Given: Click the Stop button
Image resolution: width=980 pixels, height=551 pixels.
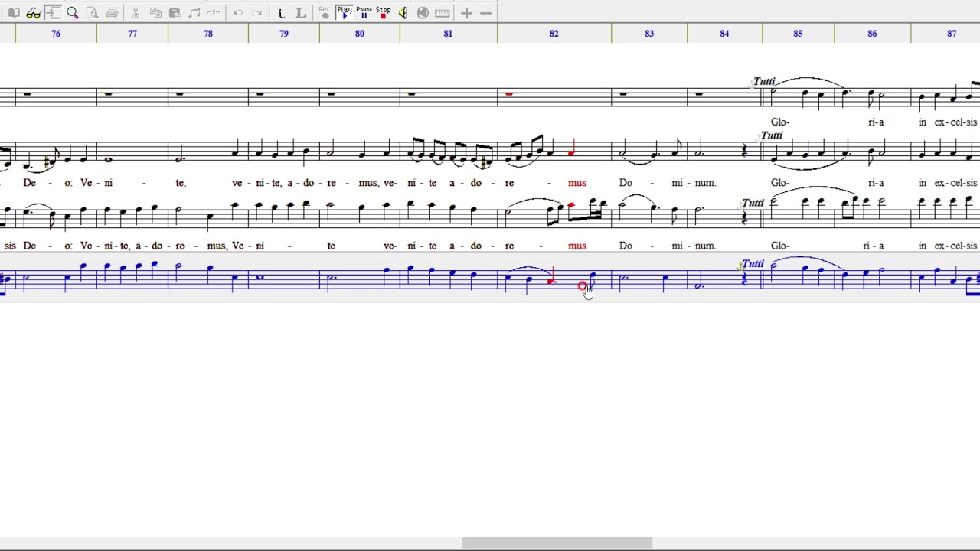Looking at the screenshot, I should [x=383, y=13].
